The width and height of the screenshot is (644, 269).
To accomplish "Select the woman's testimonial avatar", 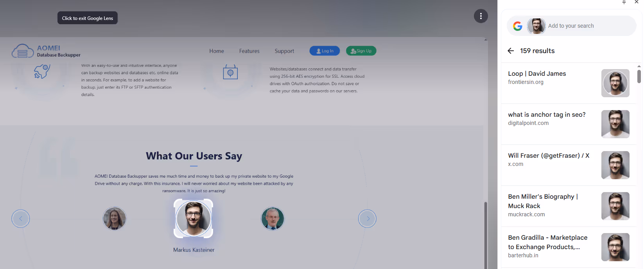I will click(114, 219).
